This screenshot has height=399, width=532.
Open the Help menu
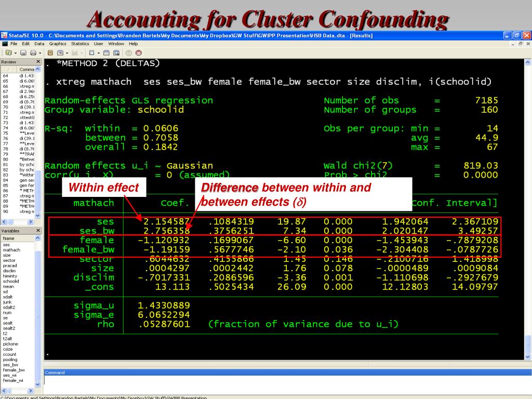[x=134, y=44]
